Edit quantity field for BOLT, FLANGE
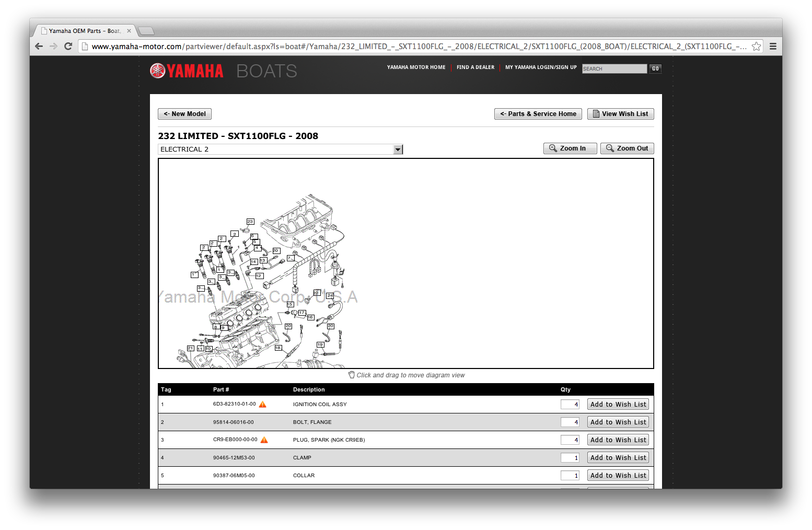The height and width of the screenshot is (530, 812). [570, 422]
